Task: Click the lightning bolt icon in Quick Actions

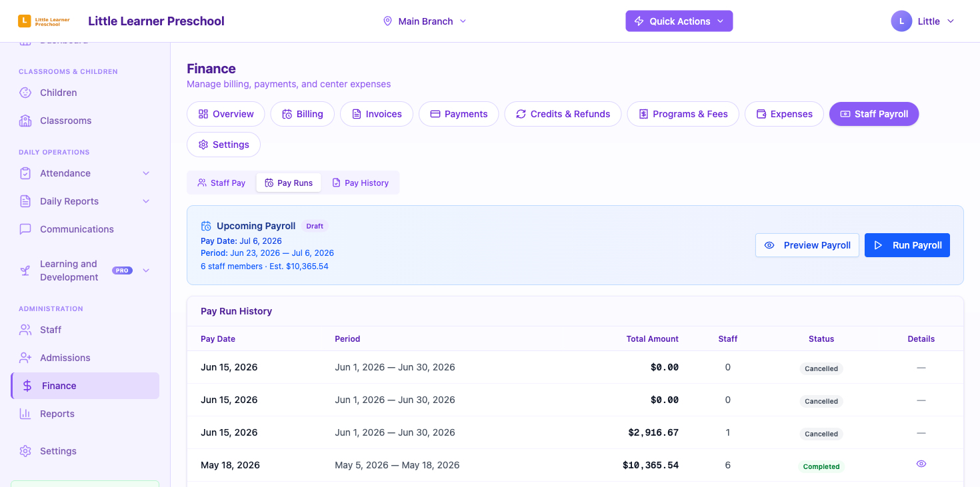Action: click(x=639, y=21)
